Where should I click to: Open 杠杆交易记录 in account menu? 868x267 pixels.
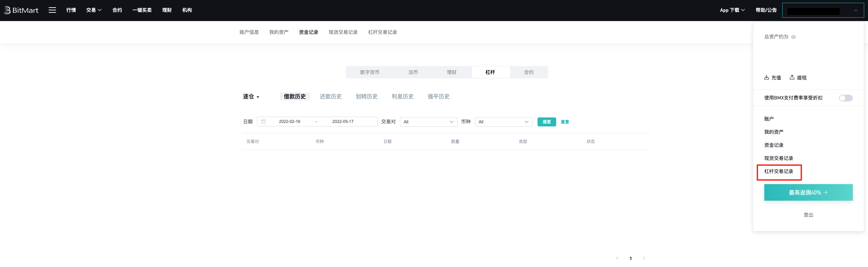click(x=778, y=171)
